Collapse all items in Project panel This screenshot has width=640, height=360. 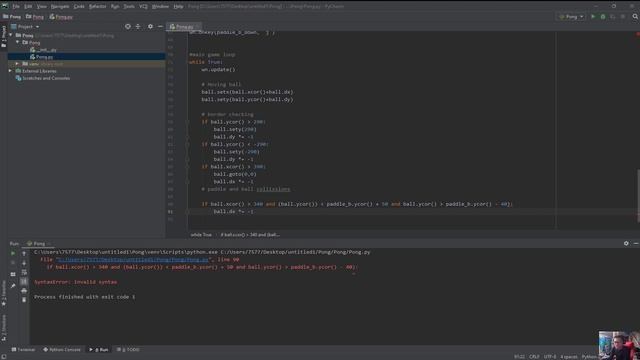coord(138,27)
